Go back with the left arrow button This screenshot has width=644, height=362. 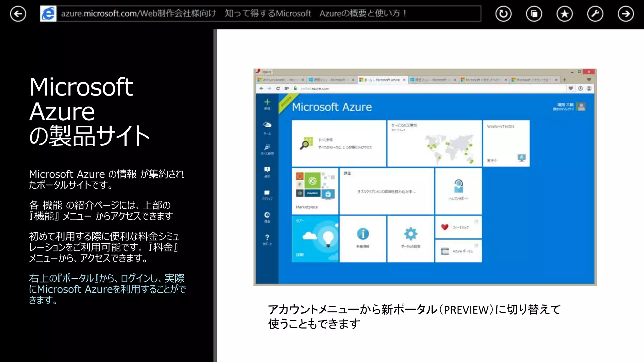pos(18,14)
